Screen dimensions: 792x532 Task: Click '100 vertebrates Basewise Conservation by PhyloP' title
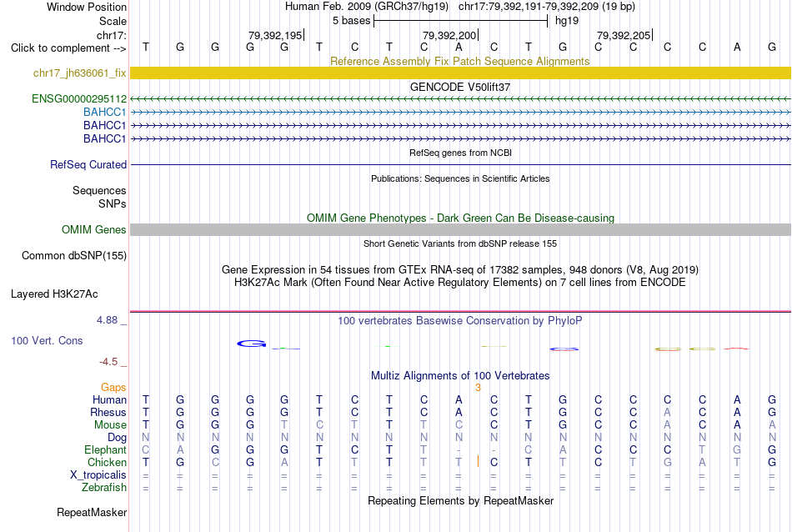pos(459,321)
